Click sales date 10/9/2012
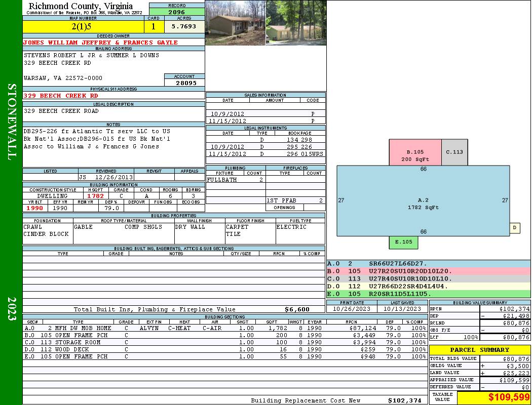The image size is (532, 405). [x=227, y=114]
